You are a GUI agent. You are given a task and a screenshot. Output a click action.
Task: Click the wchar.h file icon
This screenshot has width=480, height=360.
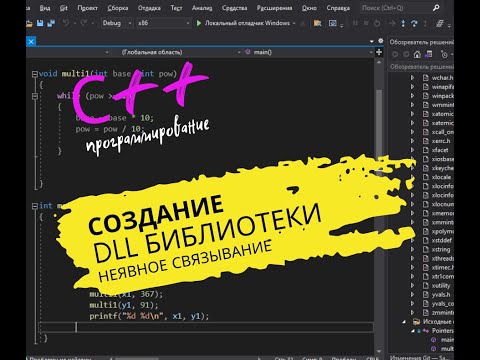pos(426,78)
